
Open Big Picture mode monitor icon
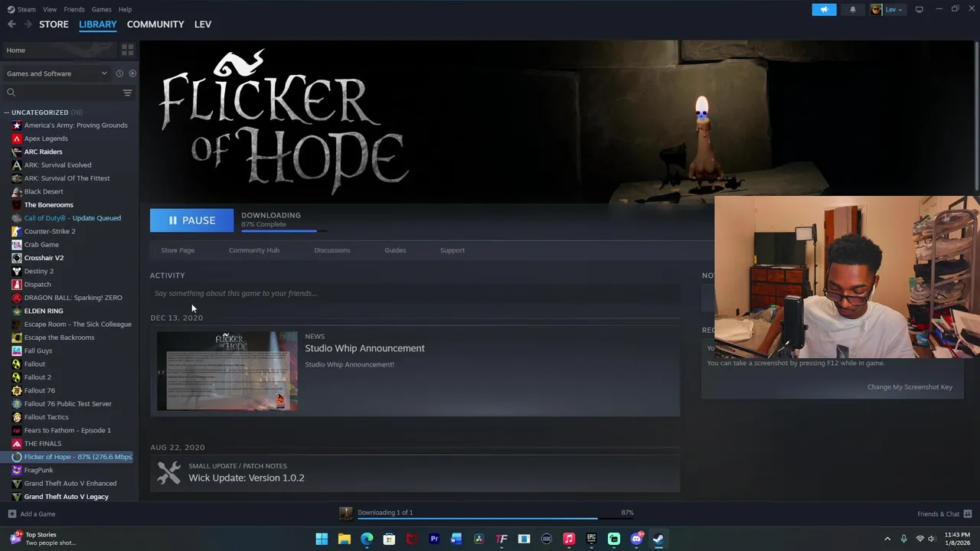tap(919, 9)
